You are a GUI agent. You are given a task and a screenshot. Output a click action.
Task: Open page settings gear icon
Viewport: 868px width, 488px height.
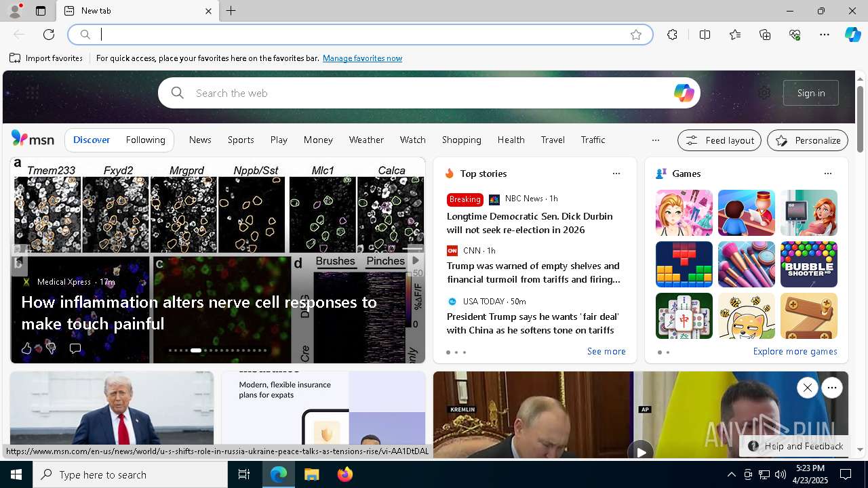[764, 93]
